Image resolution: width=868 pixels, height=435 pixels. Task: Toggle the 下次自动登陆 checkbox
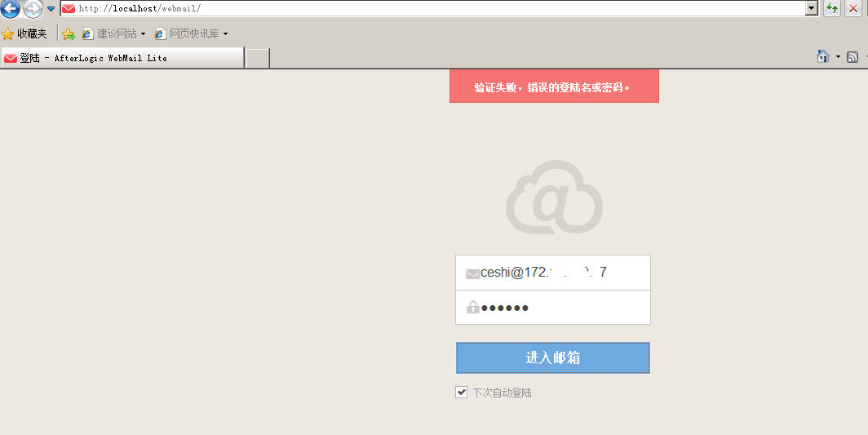(x=461, y=393)
